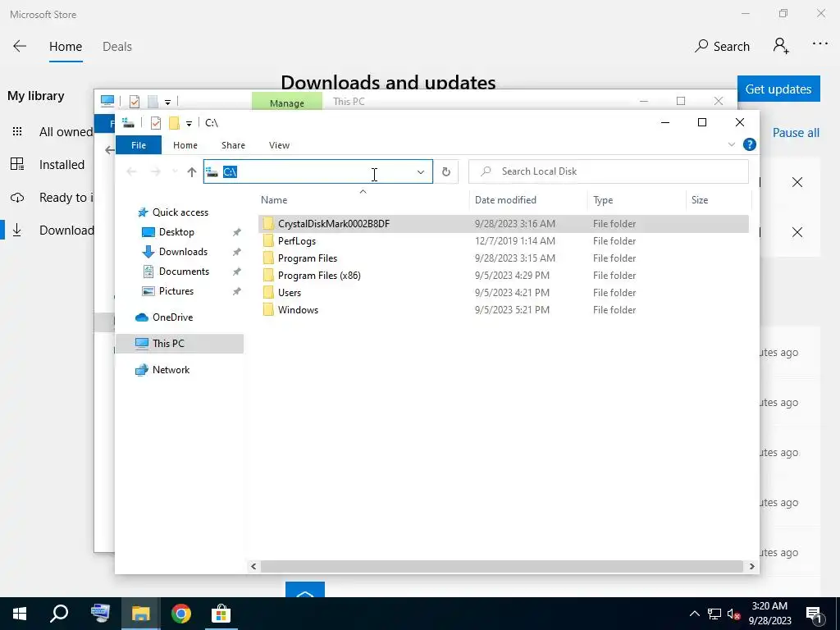The width and height of the screenshot is (840, 630).
Task: Open the File tab in C:\ Explorer
Action: tap(138, 145)
